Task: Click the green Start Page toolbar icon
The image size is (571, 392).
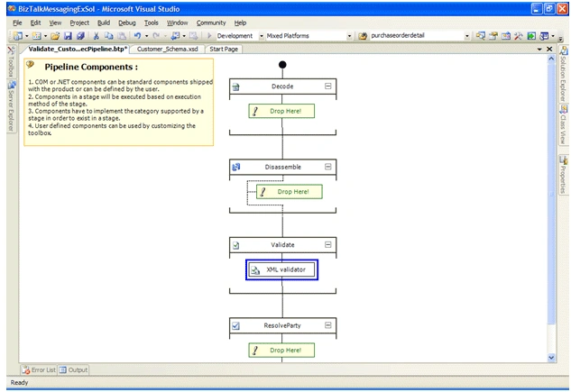Action: coord(531,36)
